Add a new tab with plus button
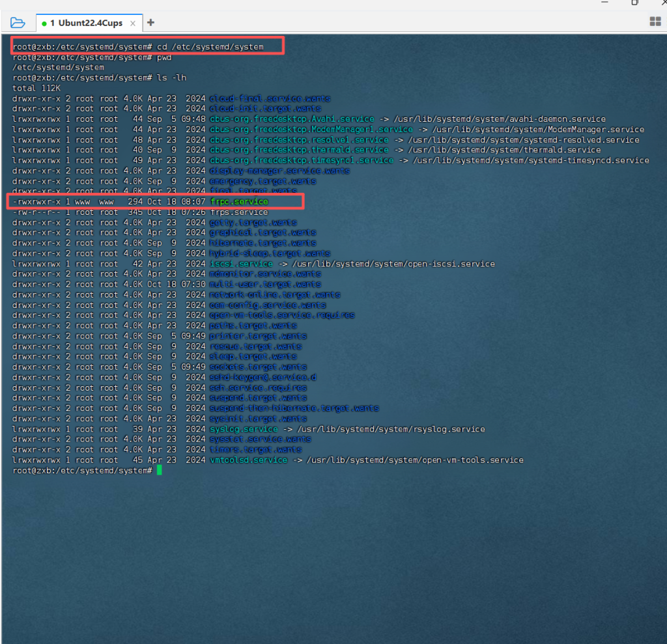The image size is (667, 644). click(x=150, y=23)
